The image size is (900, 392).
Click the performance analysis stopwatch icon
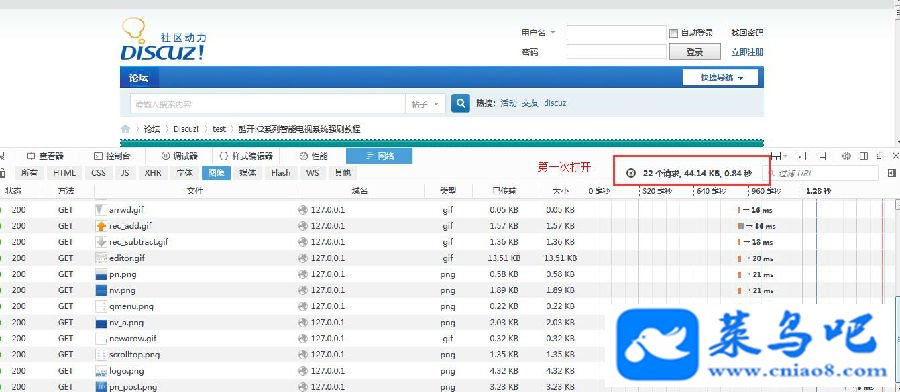pyautogui.click(x=631, y=172)
